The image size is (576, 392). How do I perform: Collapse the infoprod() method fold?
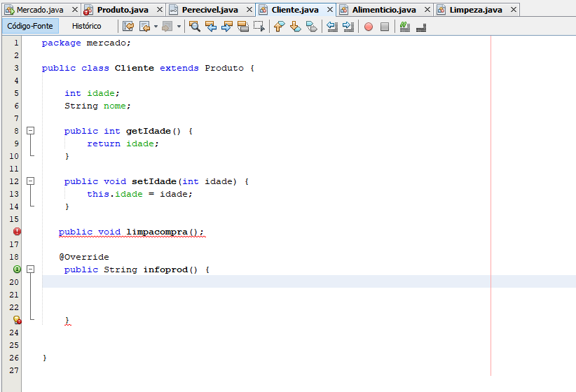click(31, 269)
